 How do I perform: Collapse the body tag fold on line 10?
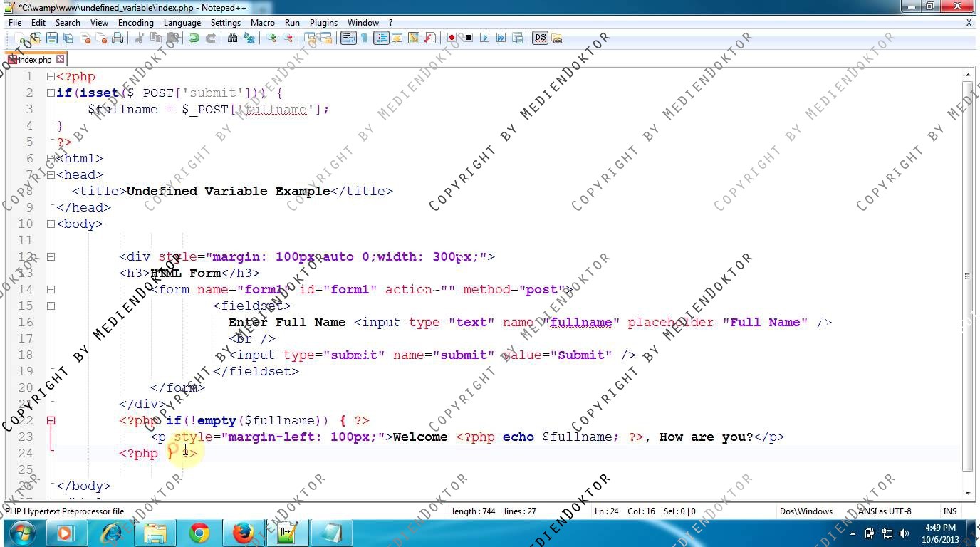(51, 224)
